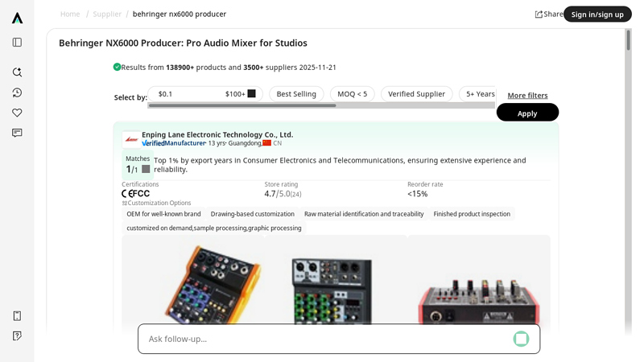Toggle Best Selling filter chip
644x362 pixels.
click(x=296, y=94)
